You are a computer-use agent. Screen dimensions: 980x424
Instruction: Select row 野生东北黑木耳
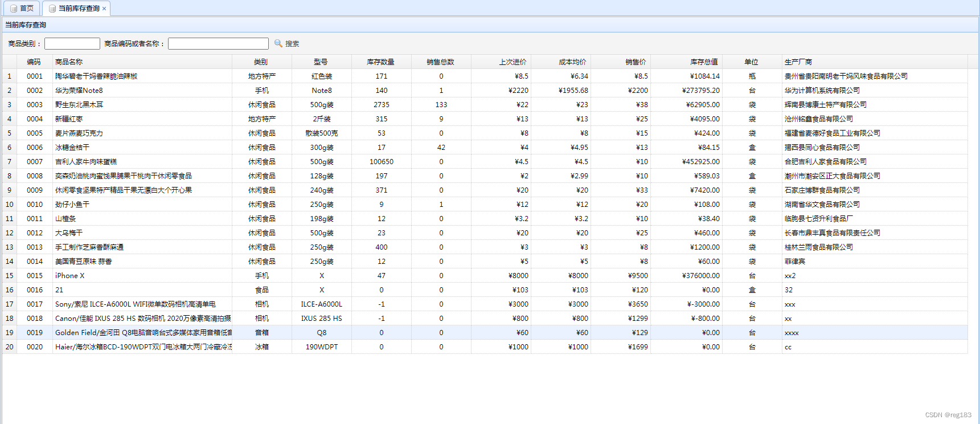point(485,104)
